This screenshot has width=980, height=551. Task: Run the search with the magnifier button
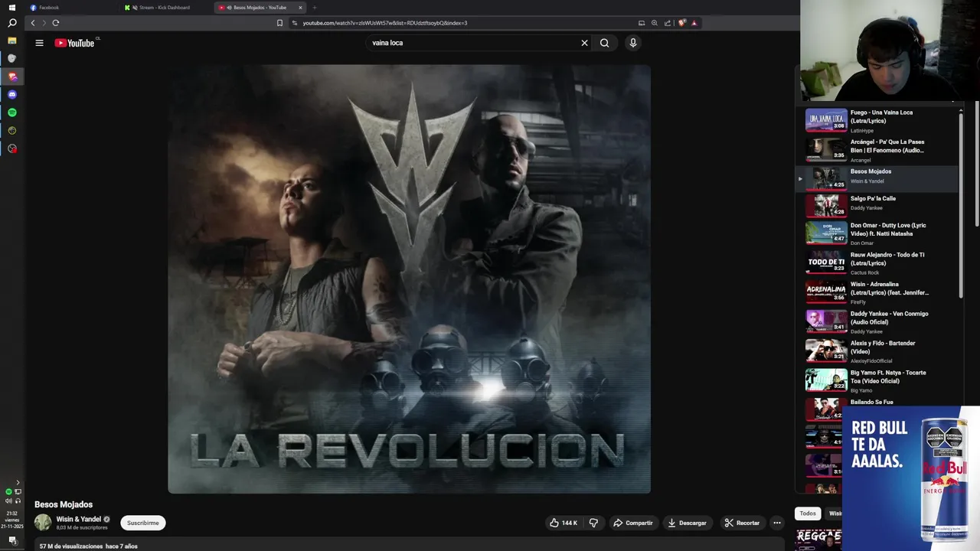point(604,43)
